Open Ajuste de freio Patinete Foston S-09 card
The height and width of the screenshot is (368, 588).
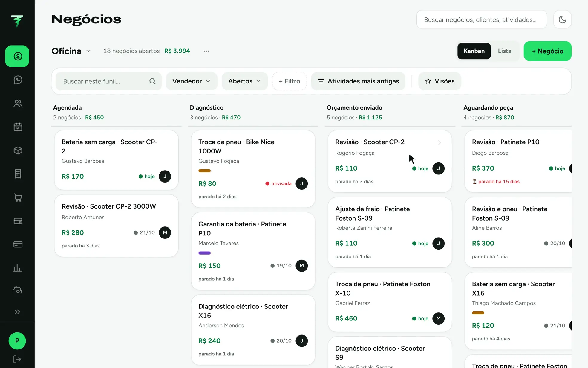[x=390, y=232]
